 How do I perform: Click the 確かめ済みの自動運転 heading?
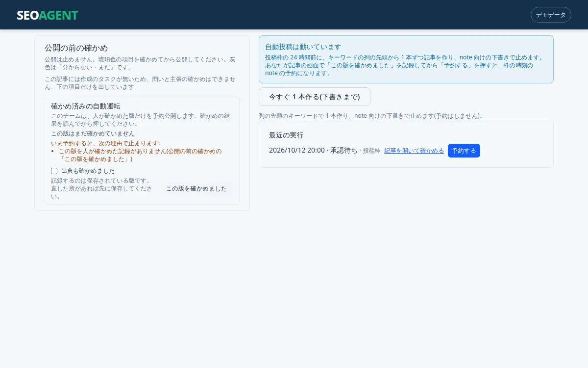(x=86, y=106)
